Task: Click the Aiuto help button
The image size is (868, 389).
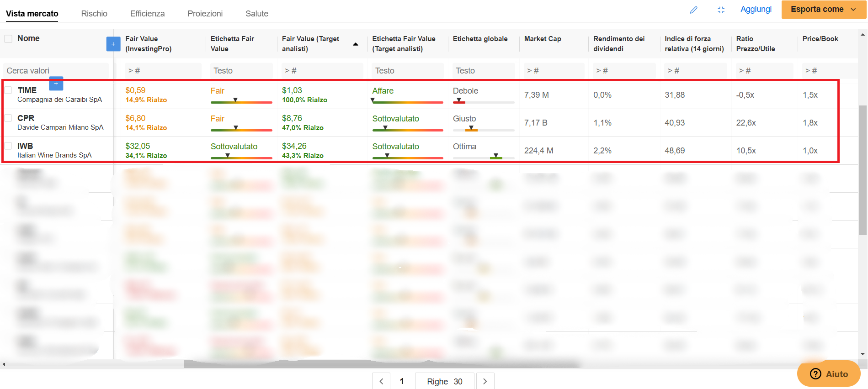Action: 829,374
